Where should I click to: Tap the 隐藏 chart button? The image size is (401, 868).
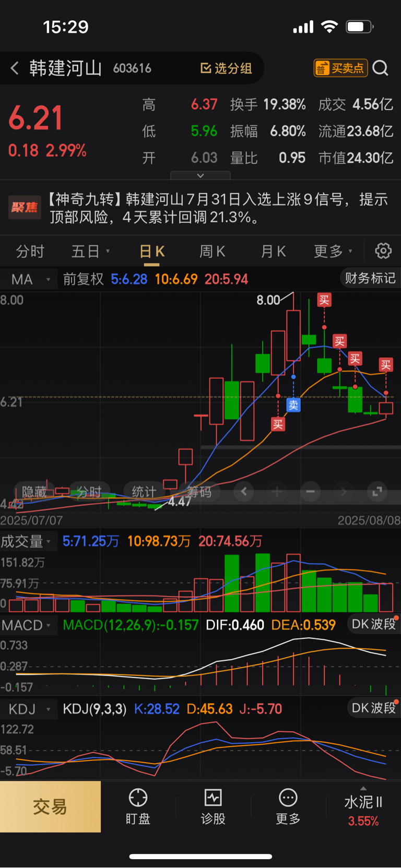(34, 492)
